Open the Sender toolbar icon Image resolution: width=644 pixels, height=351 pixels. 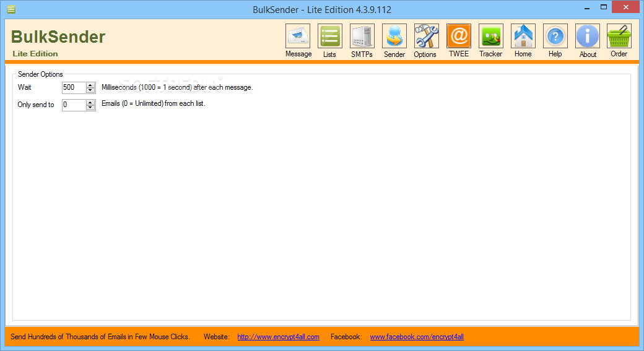tap(394, 36)
